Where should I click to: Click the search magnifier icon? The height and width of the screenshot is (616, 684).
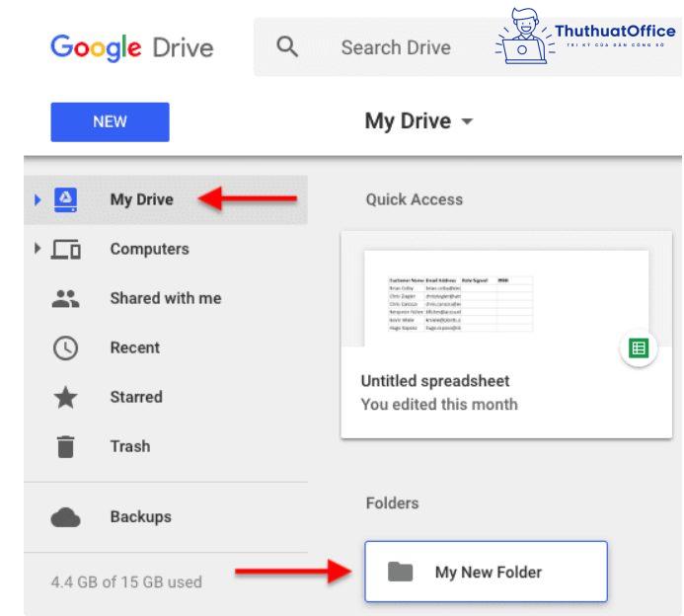[x=287, y=46]
